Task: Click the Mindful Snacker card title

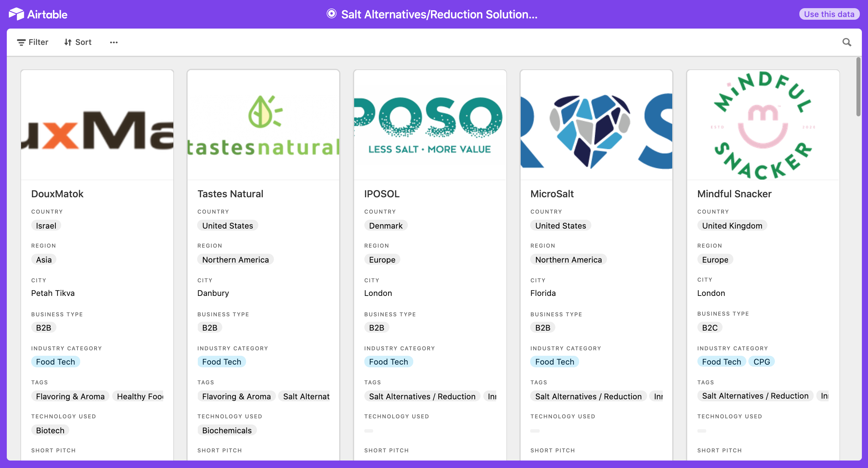Action: 734,194
